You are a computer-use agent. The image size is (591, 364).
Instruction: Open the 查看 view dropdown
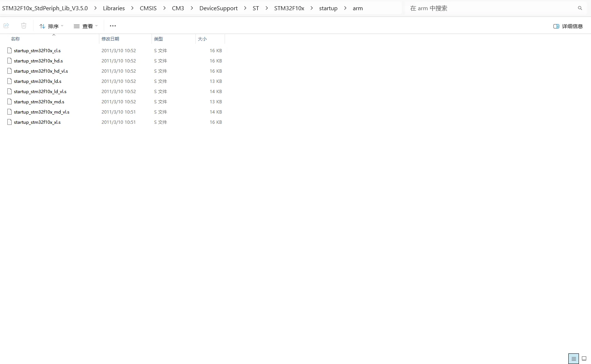[86, 26]
